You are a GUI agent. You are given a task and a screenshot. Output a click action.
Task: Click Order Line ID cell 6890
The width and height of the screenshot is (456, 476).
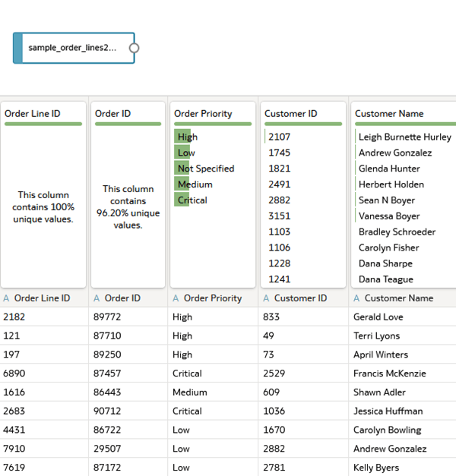44,373
